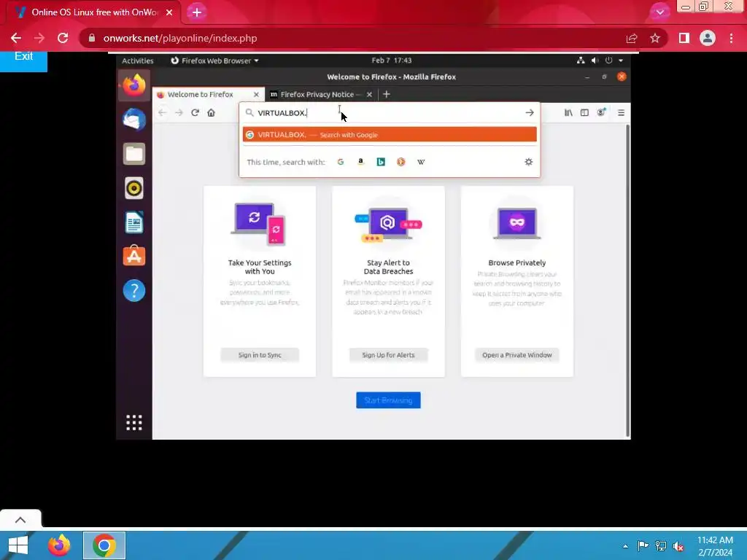Open Firefox hamburger menu
This screenshot has width=747, height=560.
[621, 113]
